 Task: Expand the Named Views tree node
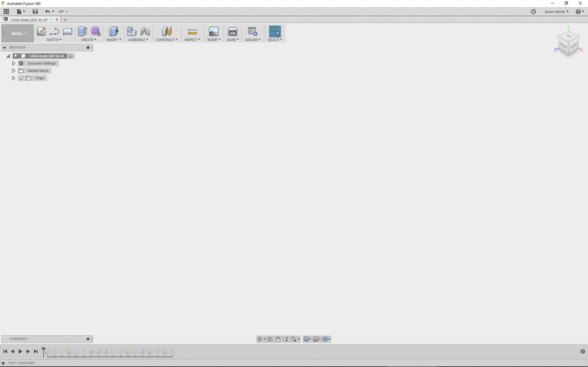(13, 71)
